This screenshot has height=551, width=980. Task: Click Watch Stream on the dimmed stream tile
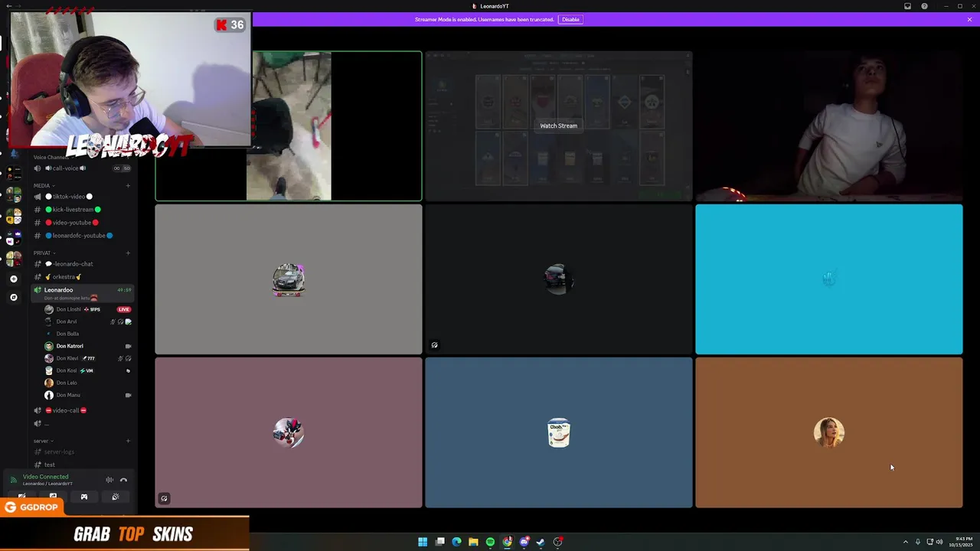(x=558, y=126)
